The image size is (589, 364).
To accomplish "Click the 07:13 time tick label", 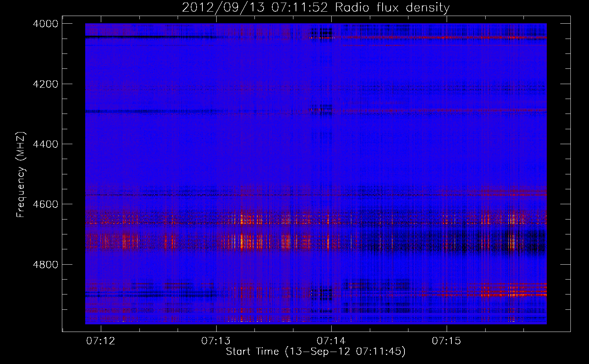I will tap(216, 341).
